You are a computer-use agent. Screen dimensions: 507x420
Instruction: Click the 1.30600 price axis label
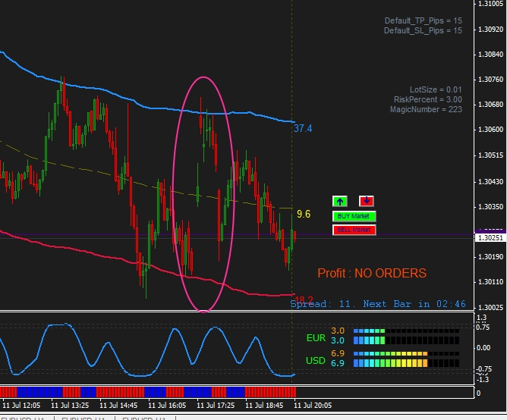490,130
